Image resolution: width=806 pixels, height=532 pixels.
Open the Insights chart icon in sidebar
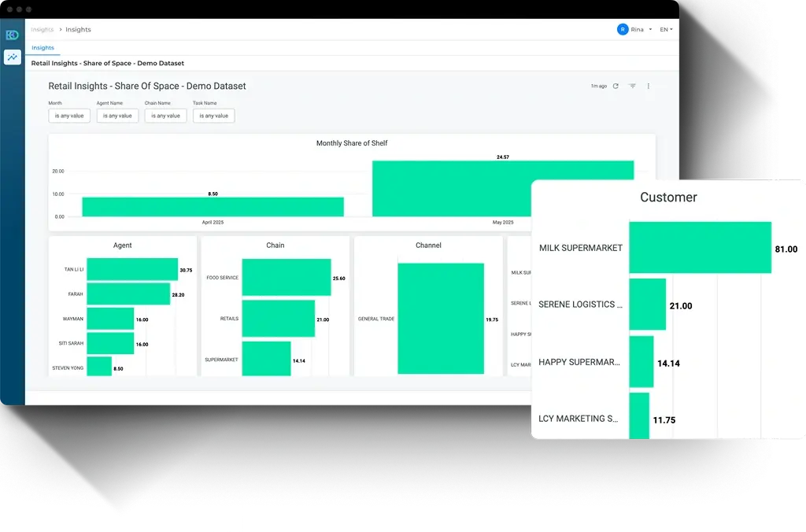(13, 57)
